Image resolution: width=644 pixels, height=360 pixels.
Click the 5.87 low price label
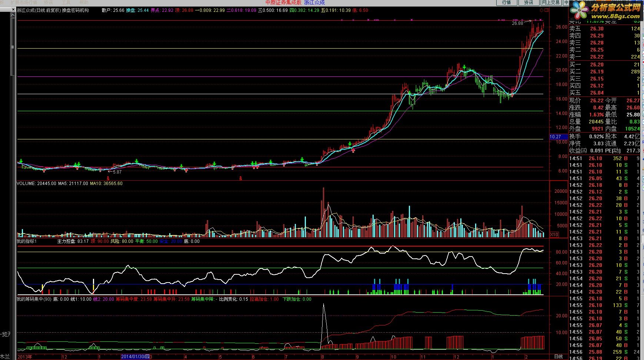point(117,172)
